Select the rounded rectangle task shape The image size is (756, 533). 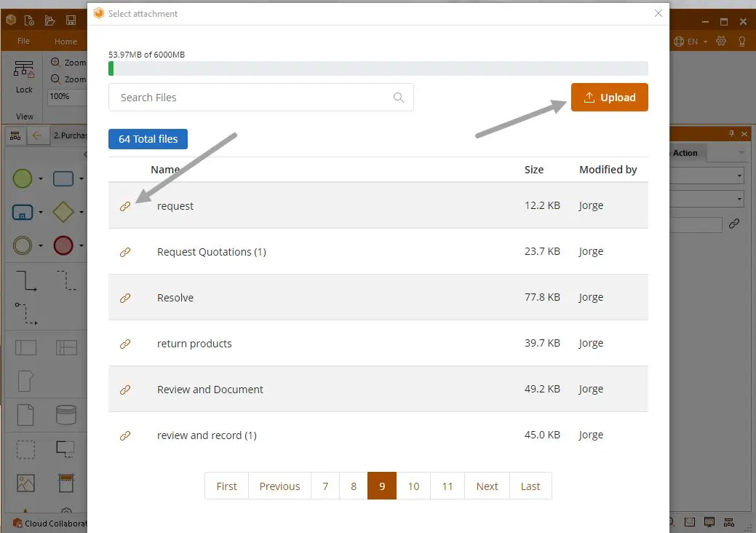pyautogui.click(x=63, y=178)
